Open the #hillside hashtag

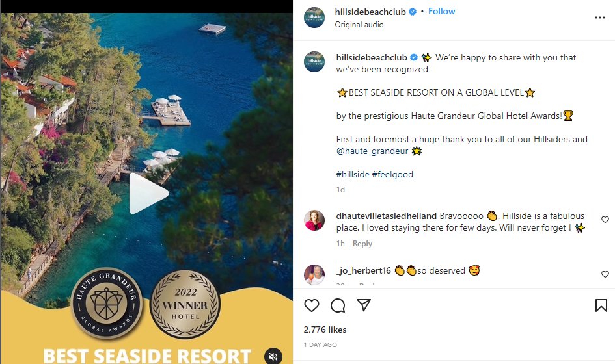(x=353, y=174)
